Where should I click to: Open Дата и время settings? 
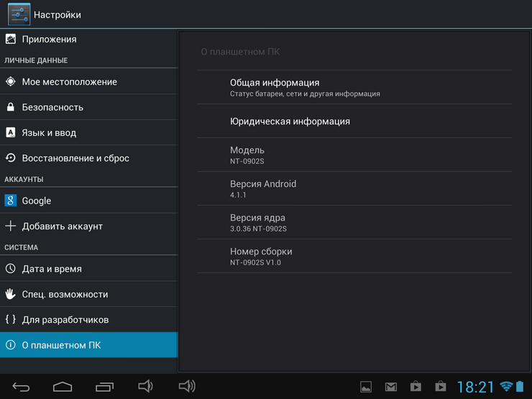[x=89, y=269]
